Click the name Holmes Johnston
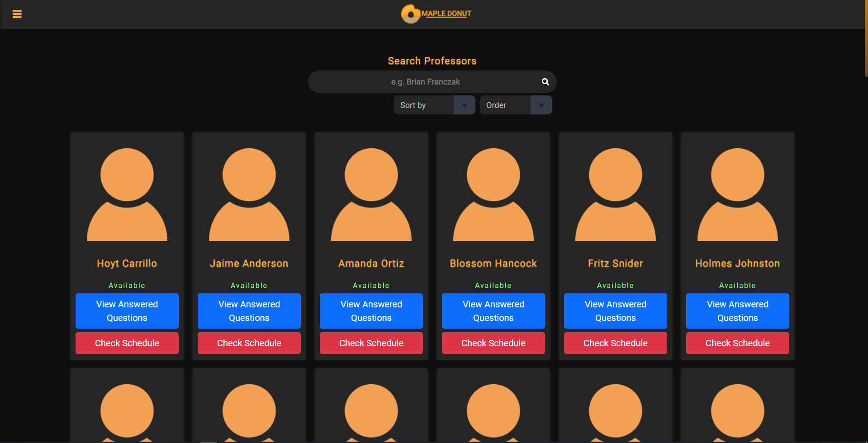Viewport: 868px width, 443px height. 738,264
